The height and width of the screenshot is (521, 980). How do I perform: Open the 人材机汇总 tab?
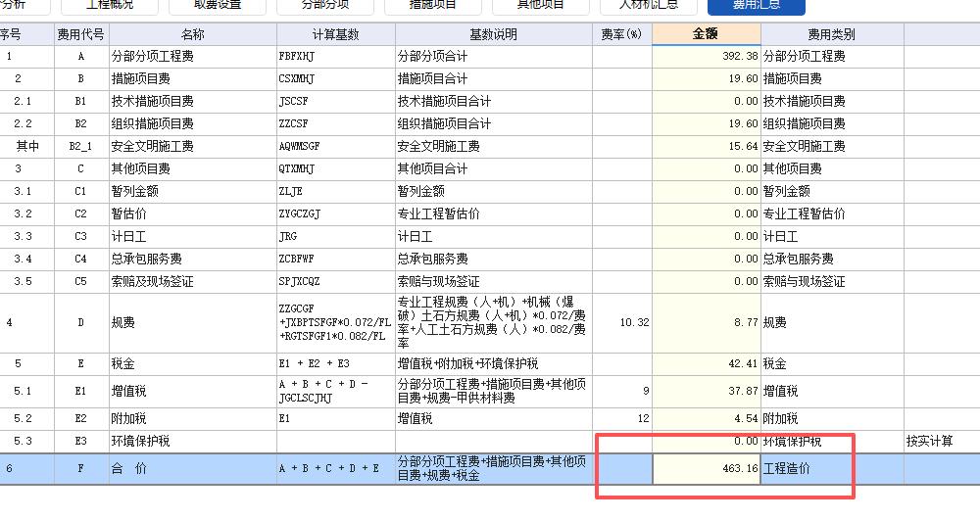649,6
